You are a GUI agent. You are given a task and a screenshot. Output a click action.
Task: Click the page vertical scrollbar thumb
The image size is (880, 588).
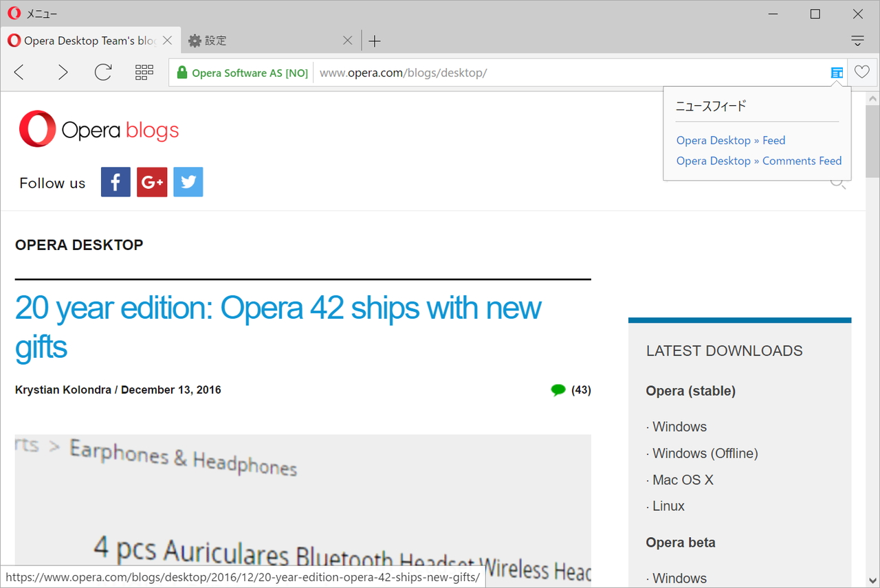pos(872,142)
